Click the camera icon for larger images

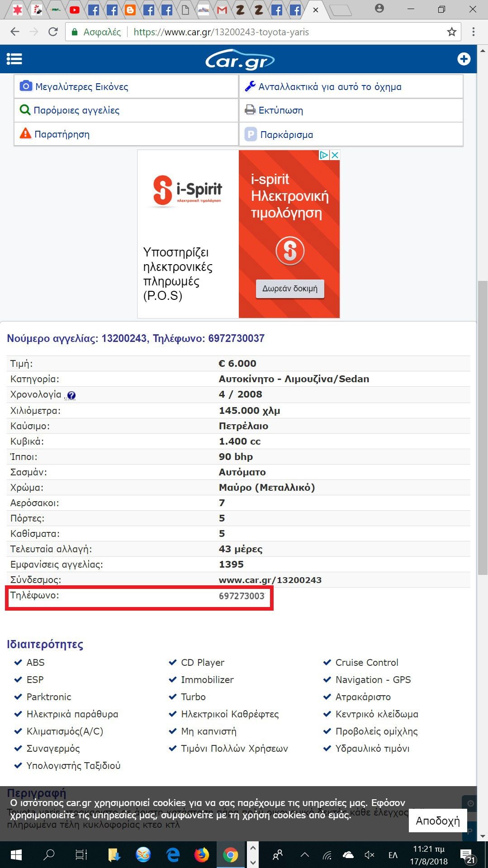(26, 86)
